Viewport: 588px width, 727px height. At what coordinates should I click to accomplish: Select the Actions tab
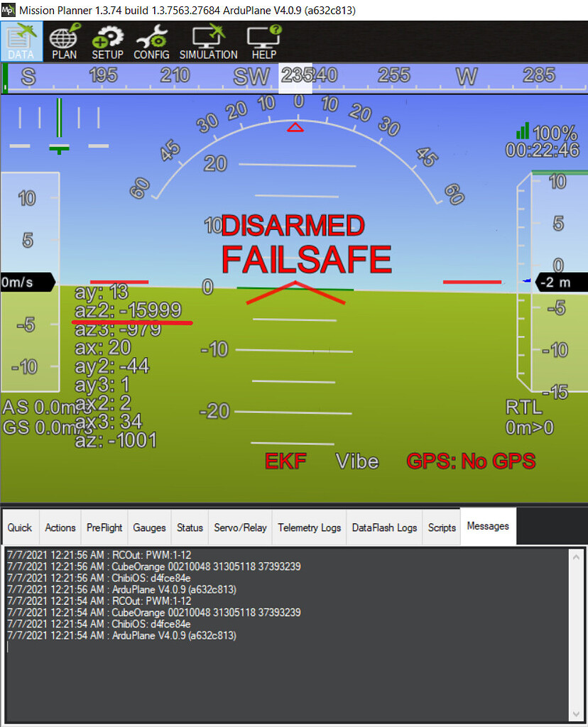click(x=60, y=528)
